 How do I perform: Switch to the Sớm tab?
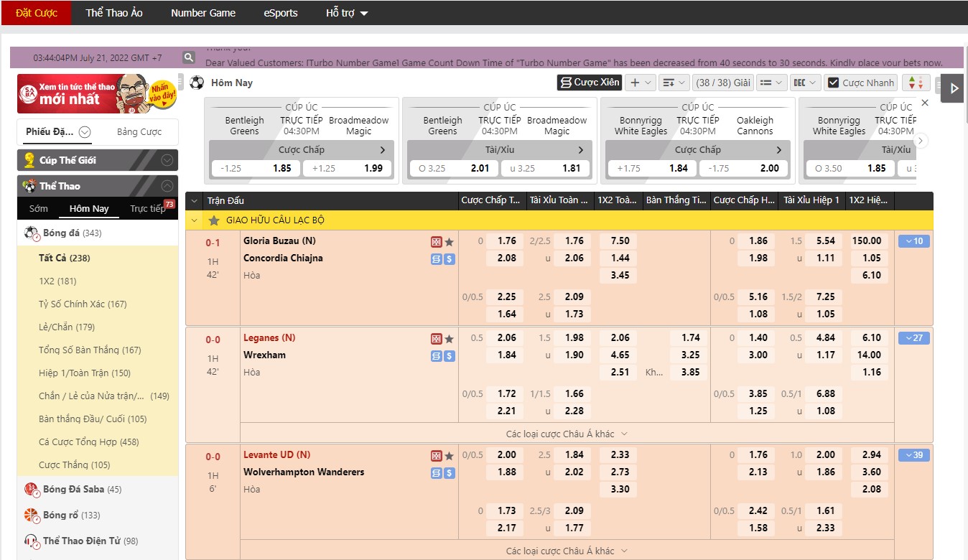[39, 209]
